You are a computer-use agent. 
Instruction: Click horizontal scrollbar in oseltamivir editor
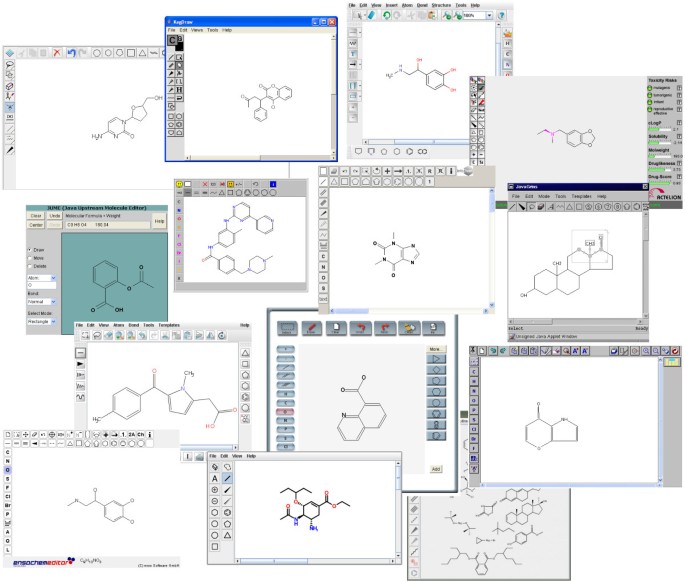[x=315, y=561]
